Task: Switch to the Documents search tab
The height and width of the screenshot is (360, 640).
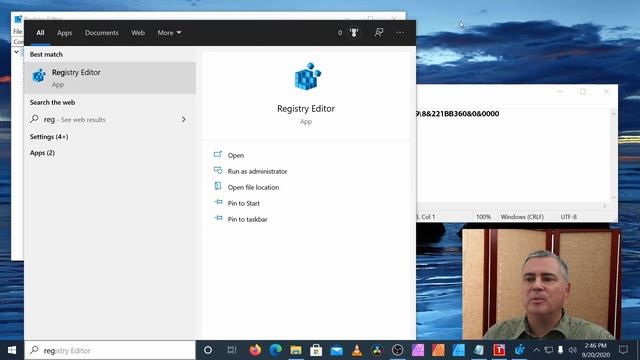Action: pyautogui.click(x=102, y=33)
